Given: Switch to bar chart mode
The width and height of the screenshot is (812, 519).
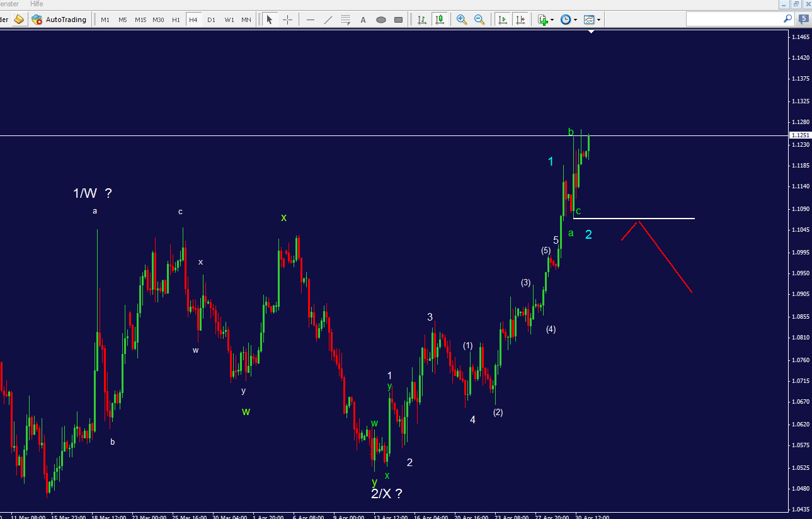Looking at the screenshot, I should [422, 20].
